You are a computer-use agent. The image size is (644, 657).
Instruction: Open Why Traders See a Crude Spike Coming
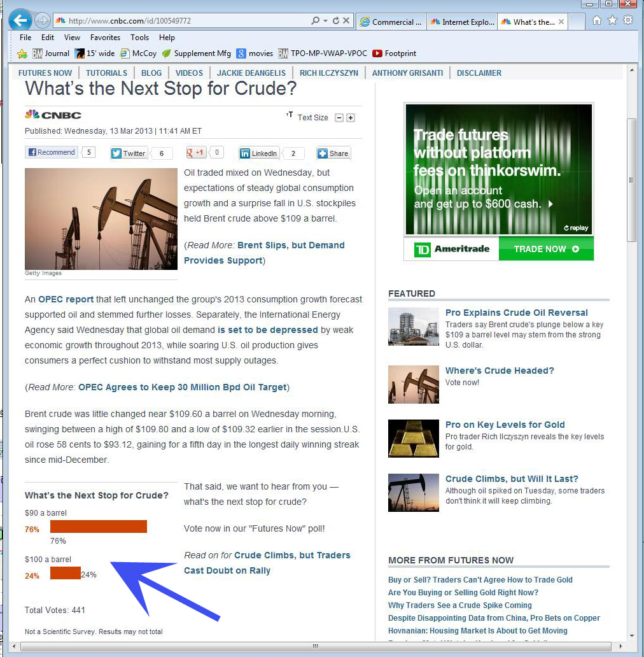tap(459, 605)
